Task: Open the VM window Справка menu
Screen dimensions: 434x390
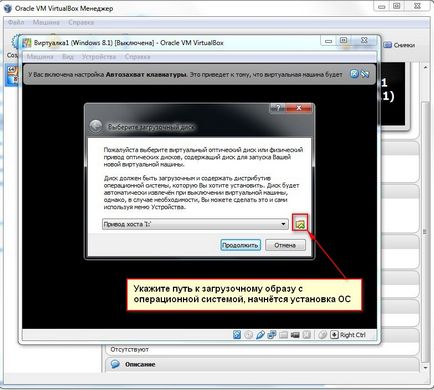Action: pyautogui.click(x=137, y=57)
